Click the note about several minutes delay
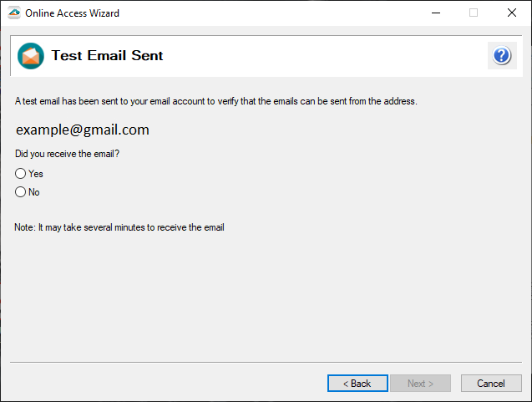 point(119,227)
